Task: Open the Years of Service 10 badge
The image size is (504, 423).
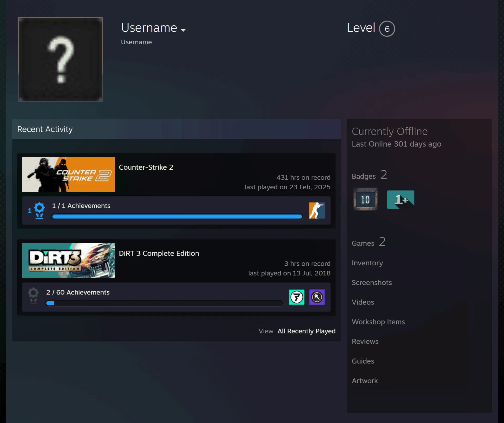Action: (365, 199)
